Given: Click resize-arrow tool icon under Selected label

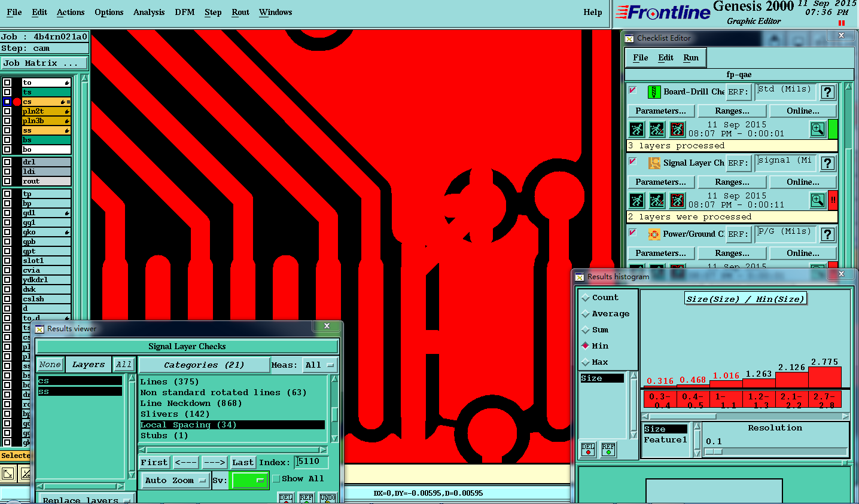Looking at the screenshot, I should point(8,474).
